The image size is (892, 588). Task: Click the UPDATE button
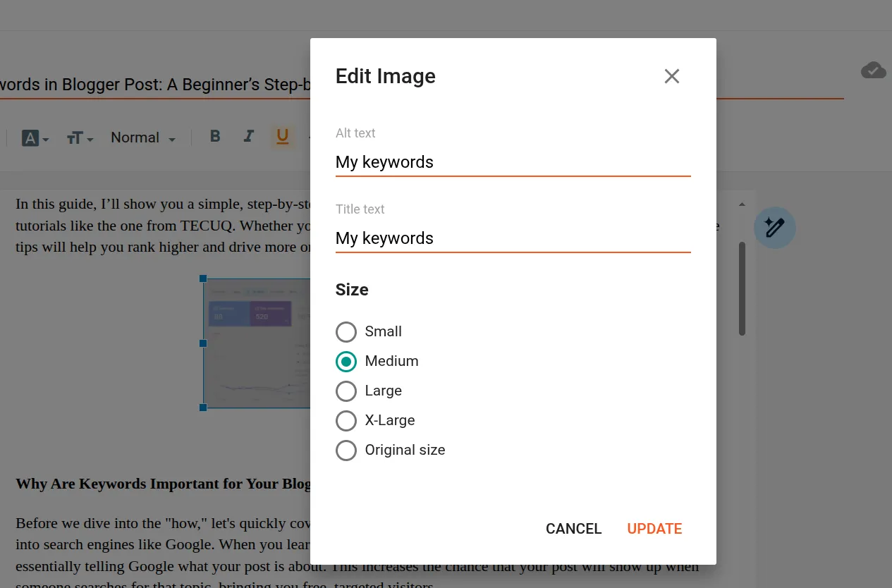(654, 528)
